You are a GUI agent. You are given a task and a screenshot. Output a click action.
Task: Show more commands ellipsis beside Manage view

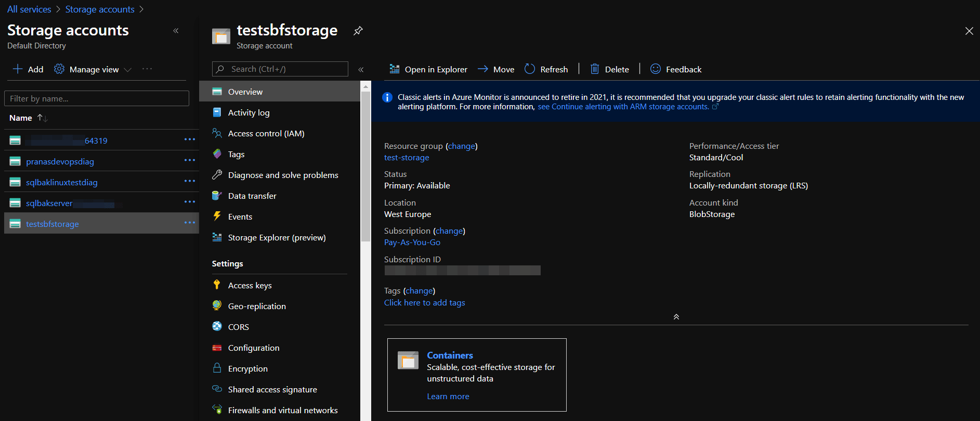click(x=147, y=69)
